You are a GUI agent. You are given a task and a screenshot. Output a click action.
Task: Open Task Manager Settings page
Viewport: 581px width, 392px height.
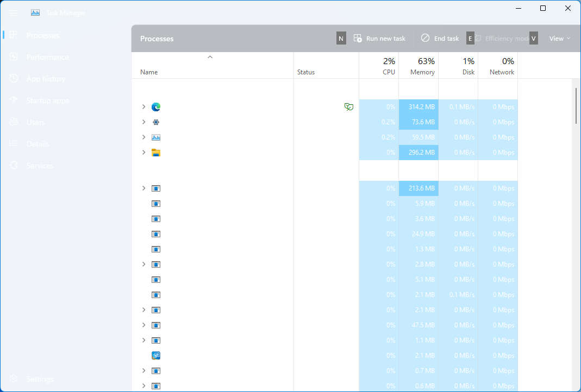click(x=67, y=379)
